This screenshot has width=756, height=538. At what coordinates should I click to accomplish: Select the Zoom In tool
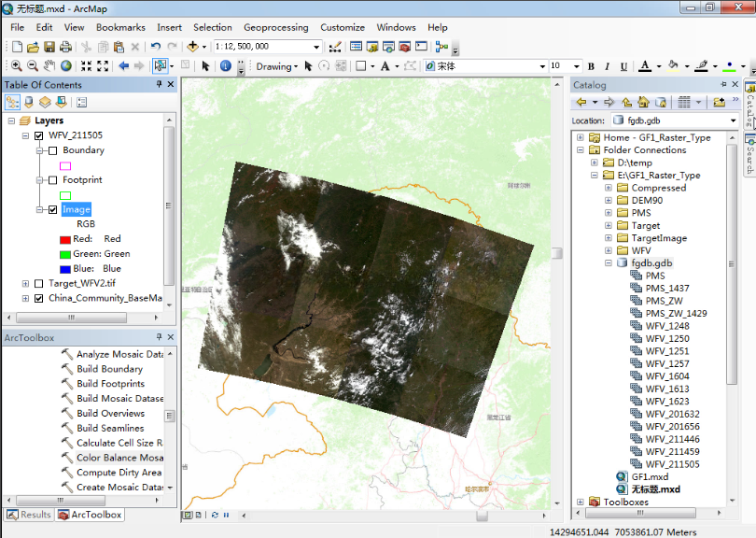[16, 66]
